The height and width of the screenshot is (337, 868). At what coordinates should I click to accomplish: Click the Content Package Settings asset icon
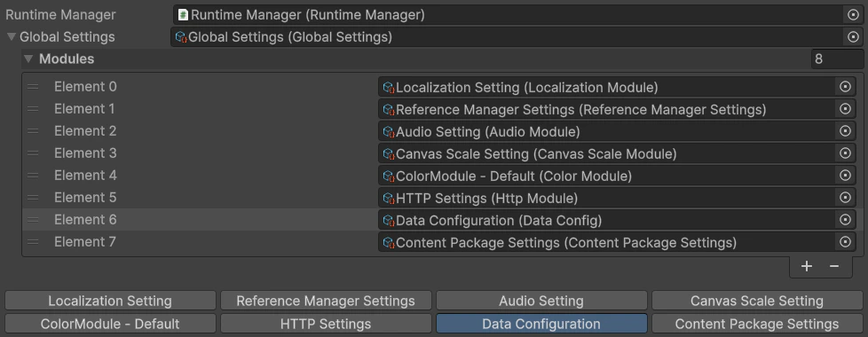(389, 242)
